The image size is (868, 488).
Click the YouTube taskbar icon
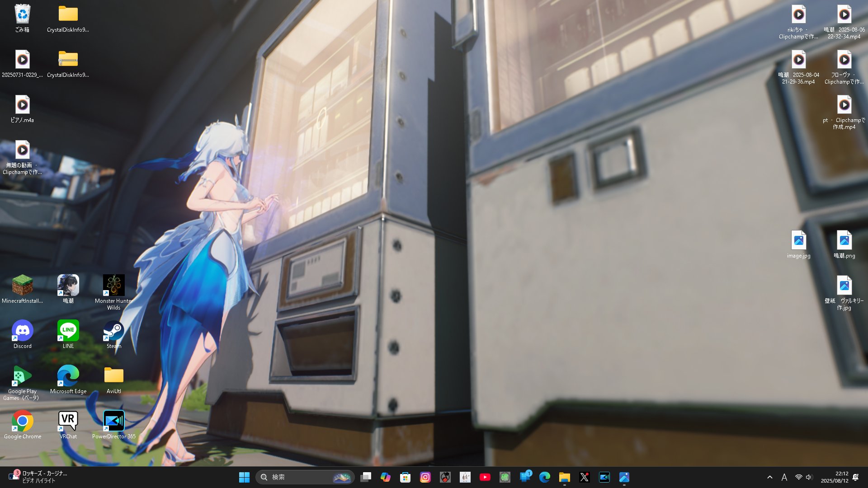(485, 477)
